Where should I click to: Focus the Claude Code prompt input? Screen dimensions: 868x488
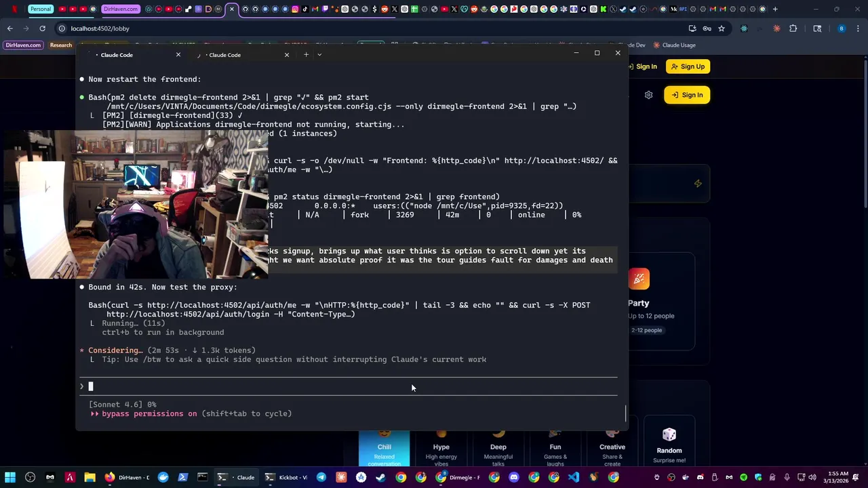(349, 386)
